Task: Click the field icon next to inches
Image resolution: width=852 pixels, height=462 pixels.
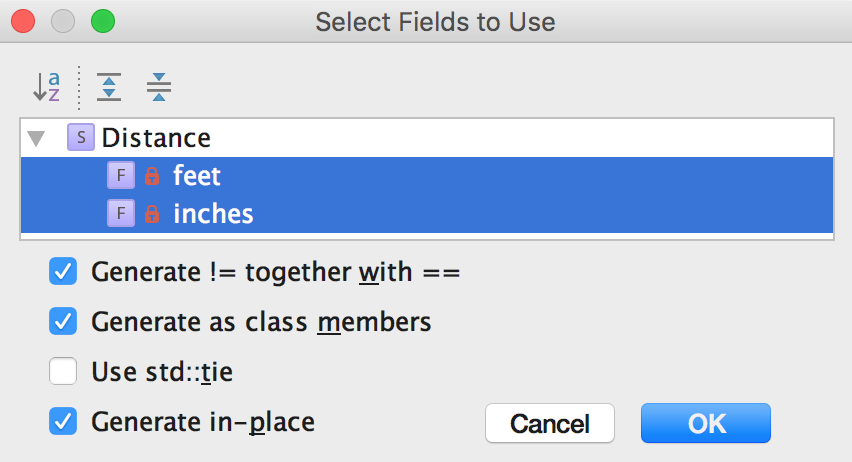Action: point(120,213)
